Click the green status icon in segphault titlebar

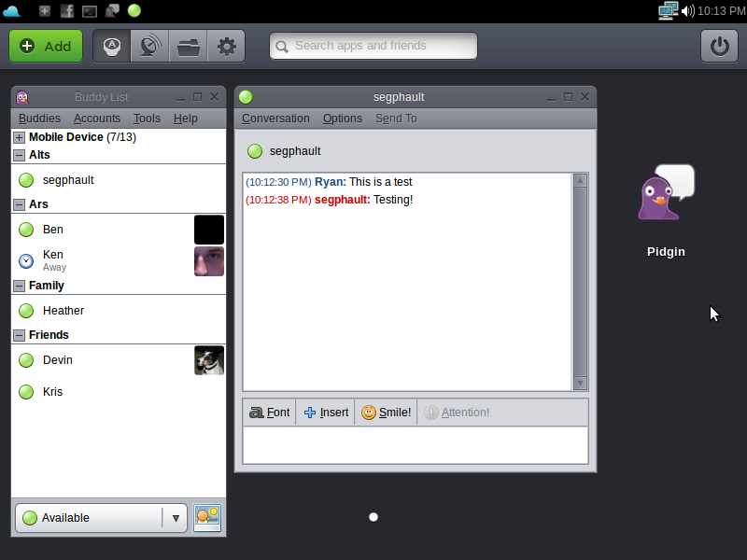coord(246,97)
